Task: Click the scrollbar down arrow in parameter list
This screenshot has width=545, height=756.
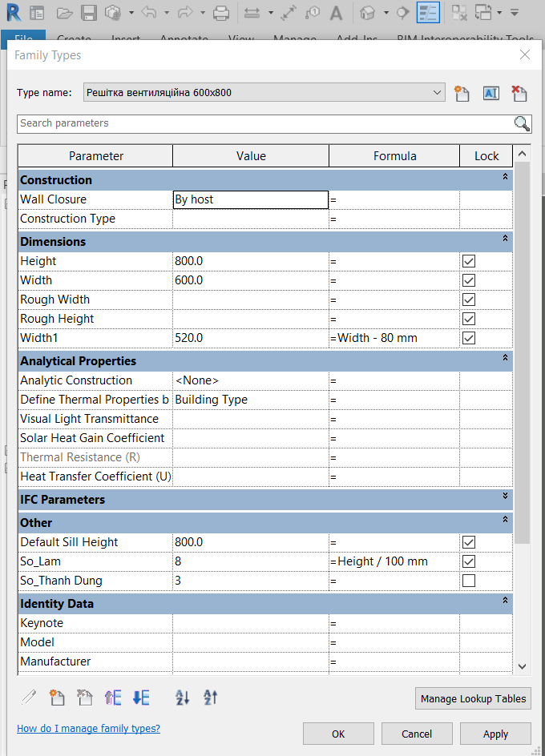Action: 523,666
